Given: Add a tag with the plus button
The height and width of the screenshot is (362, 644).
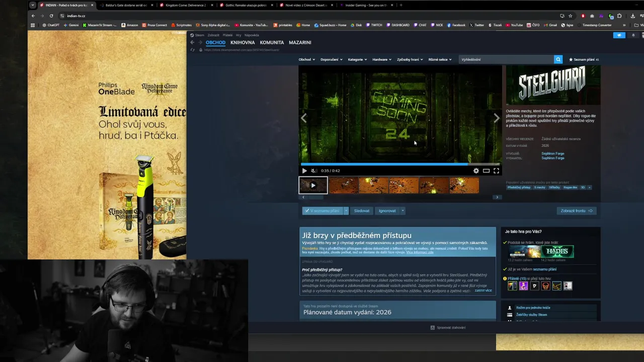Looking at the screenshot, I should pyautogui.click(x=589, y=188).
